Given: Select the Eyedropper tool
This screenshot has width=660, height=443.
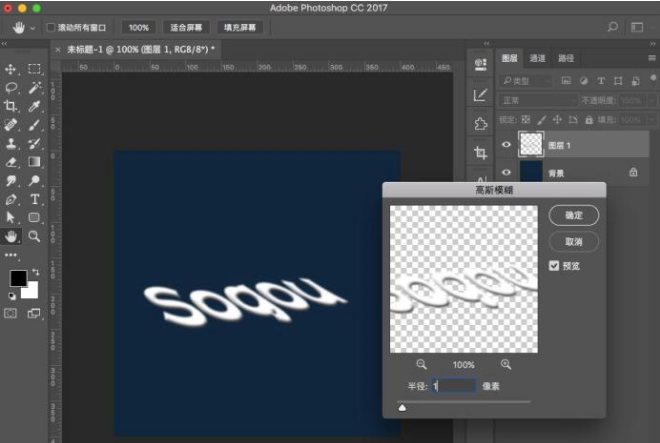Looking at the screenshot, I should point(35,106).
